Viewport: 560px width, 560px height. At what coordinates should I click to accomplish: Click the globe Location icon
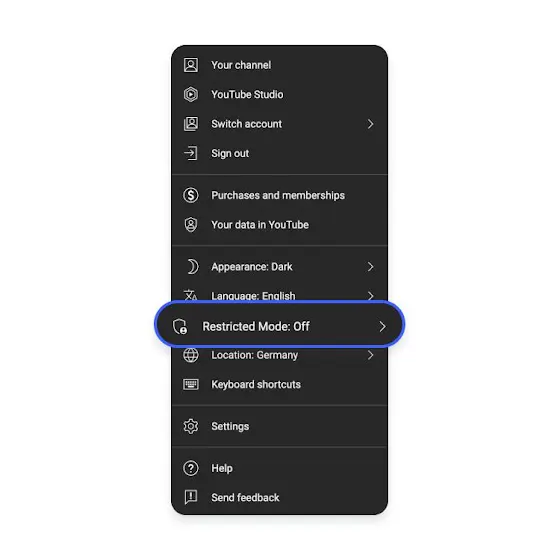tap(191, 355)
